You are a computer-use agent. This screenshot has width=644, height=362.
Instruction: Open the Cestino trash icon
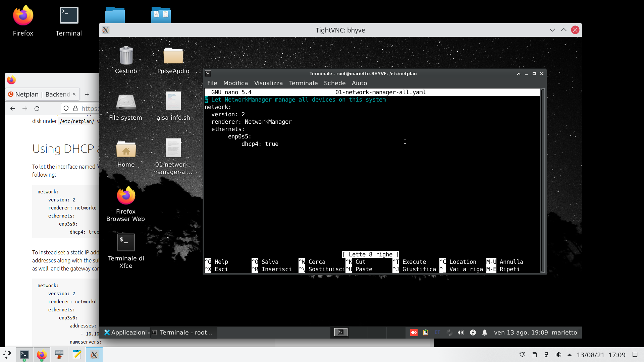126,56
